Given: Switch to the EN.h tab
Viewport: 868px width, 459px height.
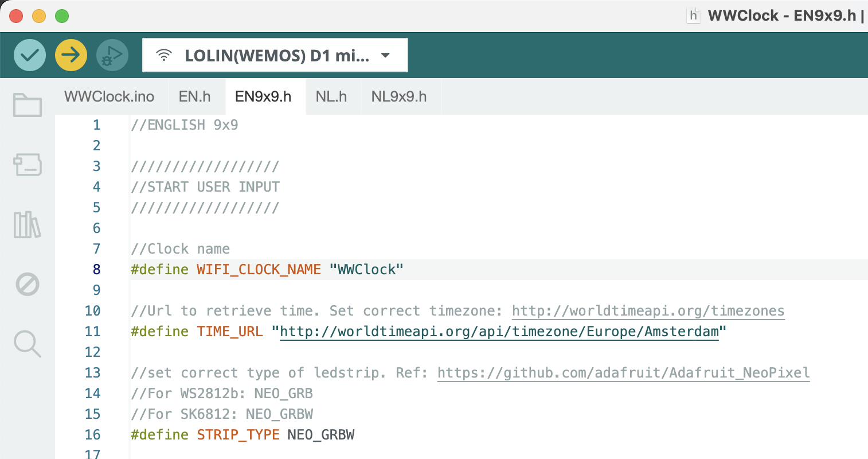Looking at the screenshot, I should pyautogui.click(x=195, y=96).
